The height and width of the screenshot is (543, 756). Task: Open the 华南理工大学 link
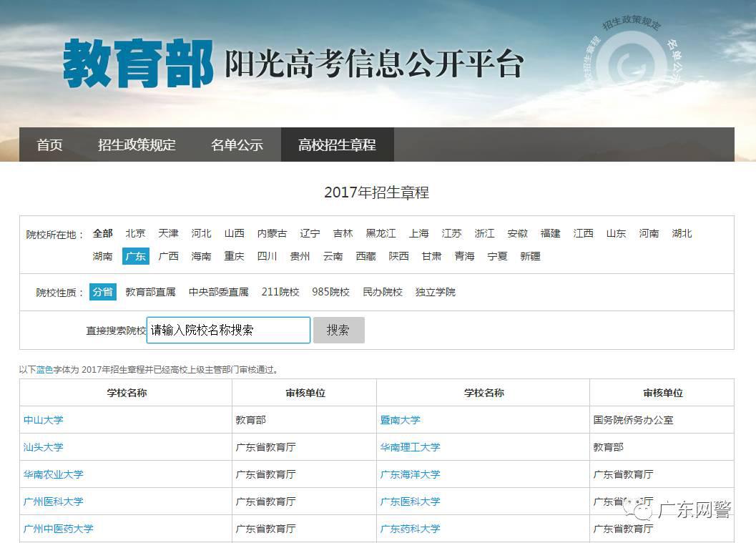pyautogui.click(x=410, y=447)
